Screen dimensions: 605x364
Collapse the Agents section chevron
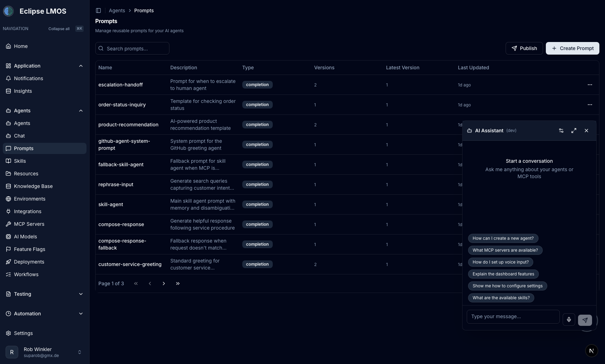coord(81,111)
